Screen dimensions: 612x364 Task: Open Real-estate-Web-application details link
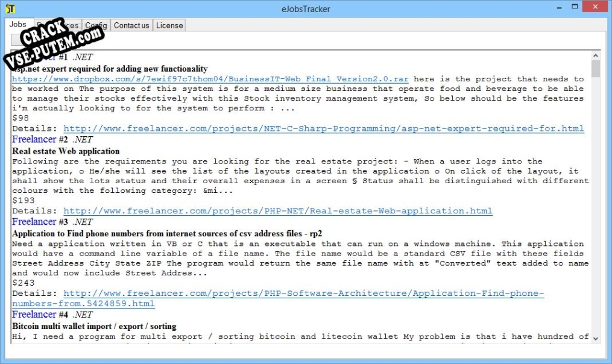(x=277, y=211)
